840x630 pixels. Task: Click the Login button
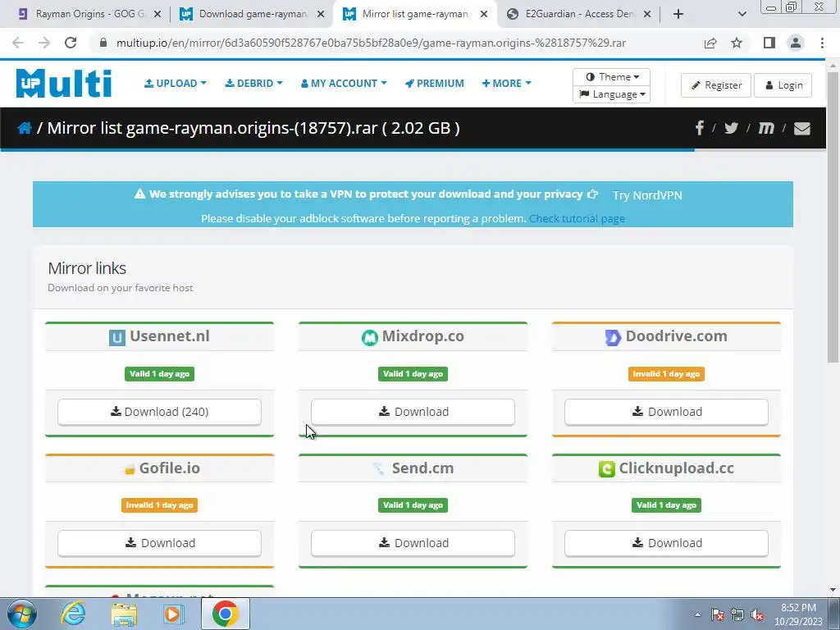click(783, 85)
